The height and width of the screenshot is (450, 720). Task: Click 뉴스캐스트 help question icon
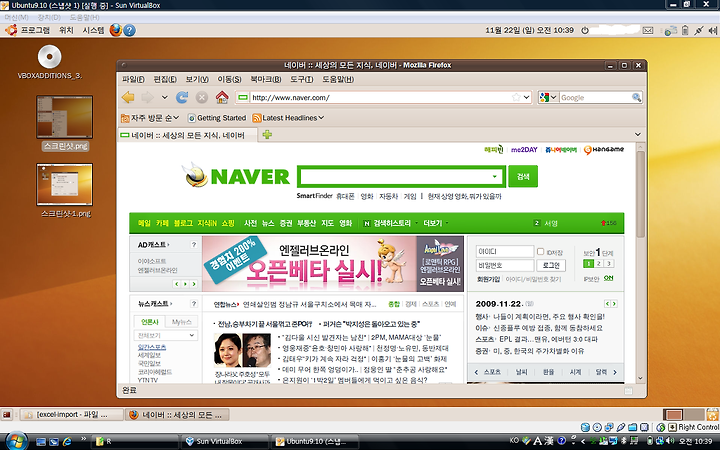[x=194, y=304]
